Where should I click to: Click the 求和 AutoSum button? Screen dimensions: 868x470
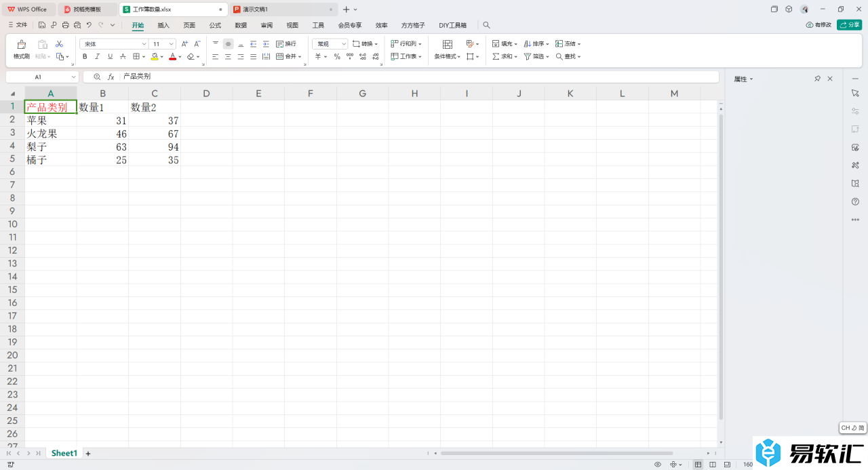pyautogui.click(x=505, y=56)
